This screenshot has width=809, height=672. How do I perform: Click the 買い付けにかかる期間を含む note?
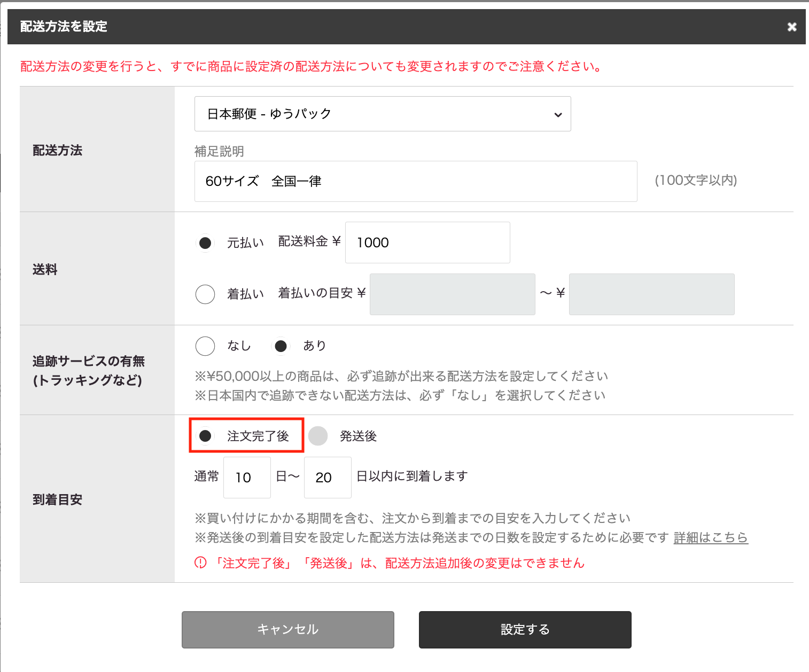click(x=413, y=518)
